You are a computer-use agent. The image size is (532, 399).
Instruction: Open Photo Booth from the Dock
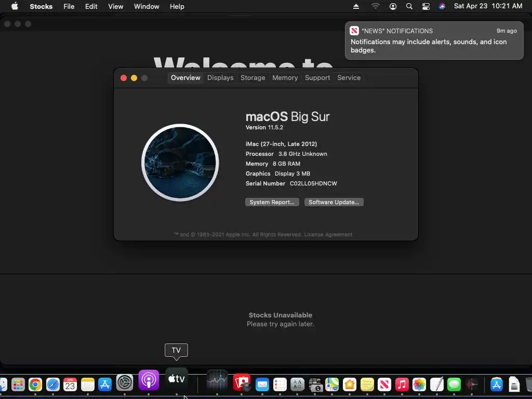tap(242, 383)
